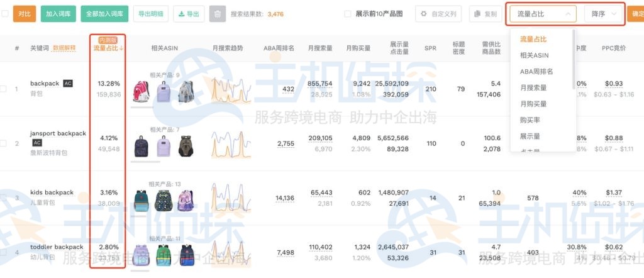
Task: Click the 月搜索趋势 column header
Action: pos(228,48)
